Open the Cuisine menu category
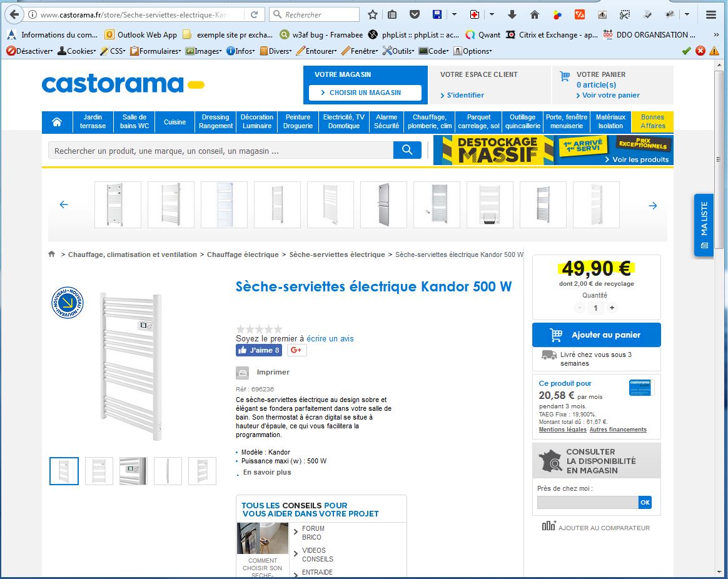The height and width of the screenshot is (579, 728). coord(174,122)
